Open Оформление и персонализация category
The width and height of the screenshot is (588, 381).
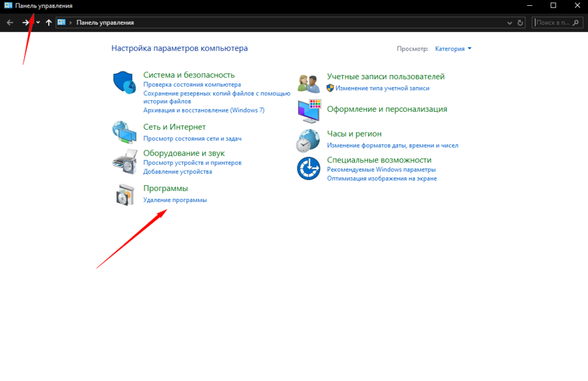(x=387, y=109)
